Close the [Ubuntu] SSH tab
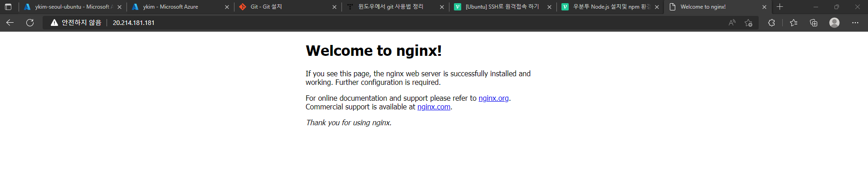This screenshot has width=868, height=182. click(x=549, y=7)
